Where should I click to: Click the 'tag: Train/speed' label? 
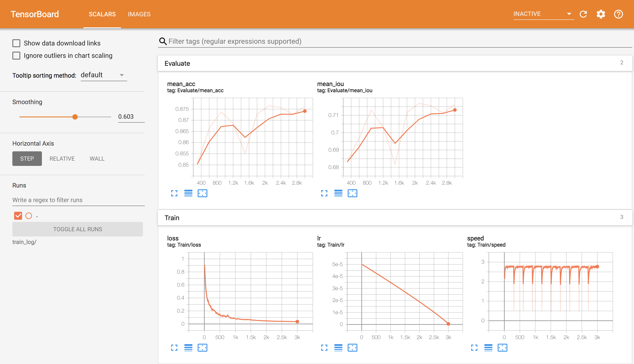coord(486,245)
